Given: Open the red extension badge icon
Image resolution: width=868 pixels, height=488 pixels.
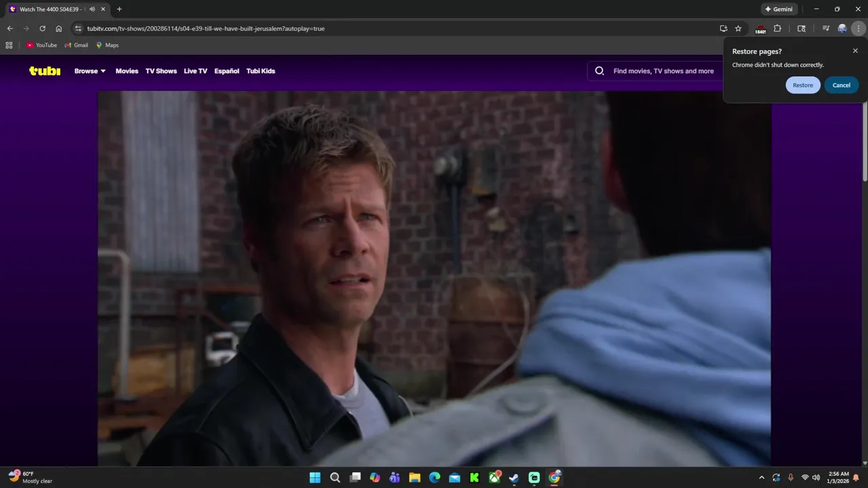Looking at the screenshot, I should click(760, 29).
